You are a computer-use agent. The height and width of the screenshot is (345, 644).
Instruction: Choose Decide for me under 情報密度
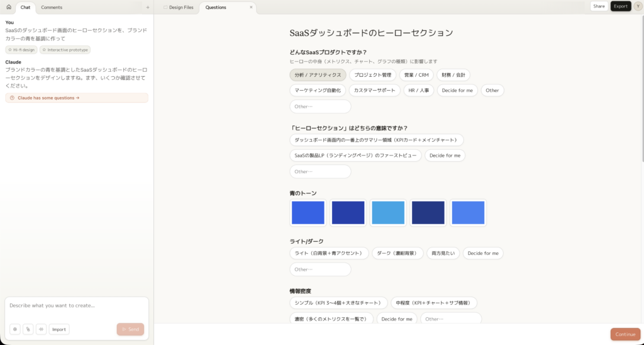tap(397, 319)
